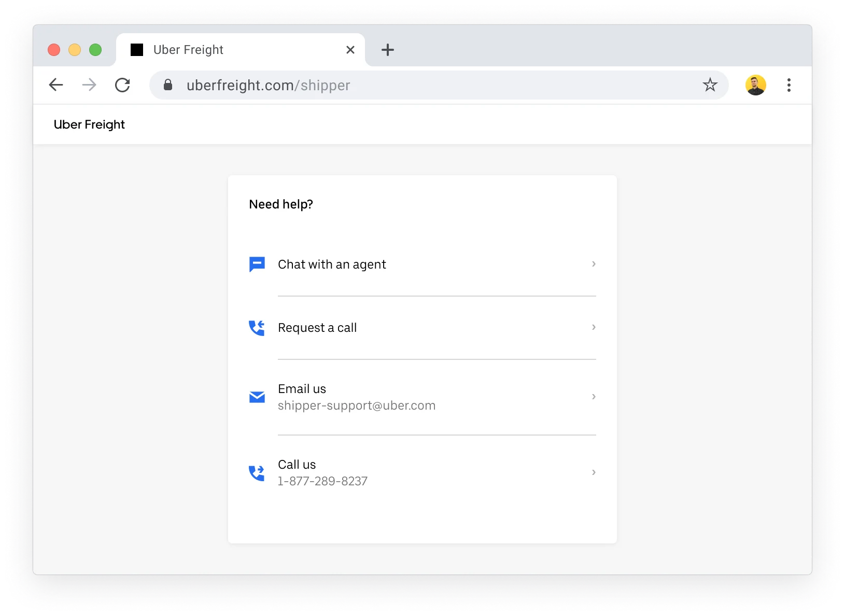Screen dimensions: 845x616
Task: Open the profile avatar menu
Action: click(x=756, y=85)
